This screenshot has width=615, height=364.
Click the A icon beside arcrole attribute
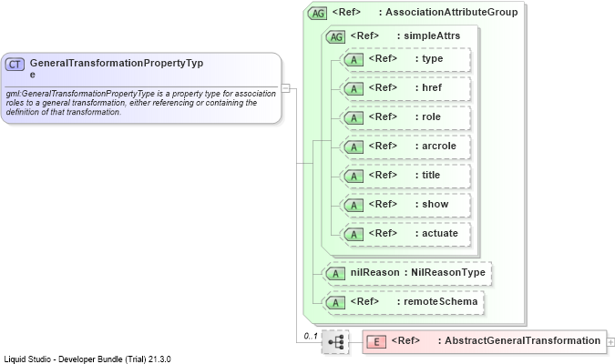click(x=354, y=147)
